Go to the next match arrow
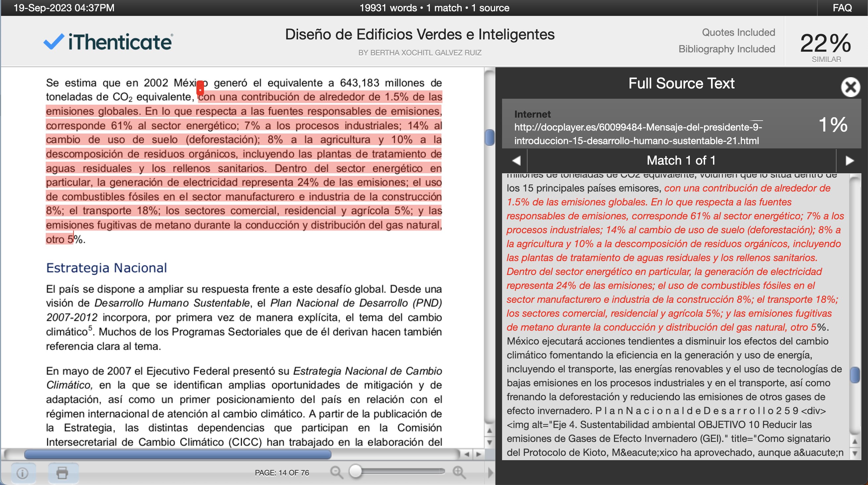868x485 pixels. tap(849, 160)
